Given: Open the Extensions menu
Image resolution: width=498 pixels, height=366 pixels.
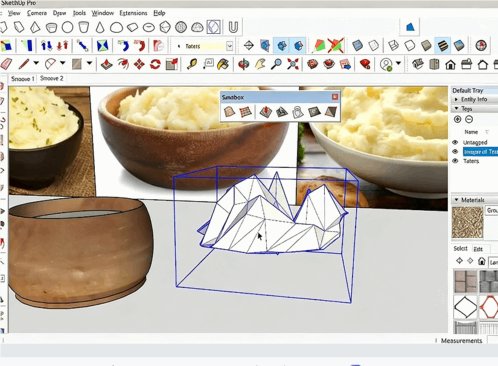Looking at the screenshot, I should (x=133, y=13).
